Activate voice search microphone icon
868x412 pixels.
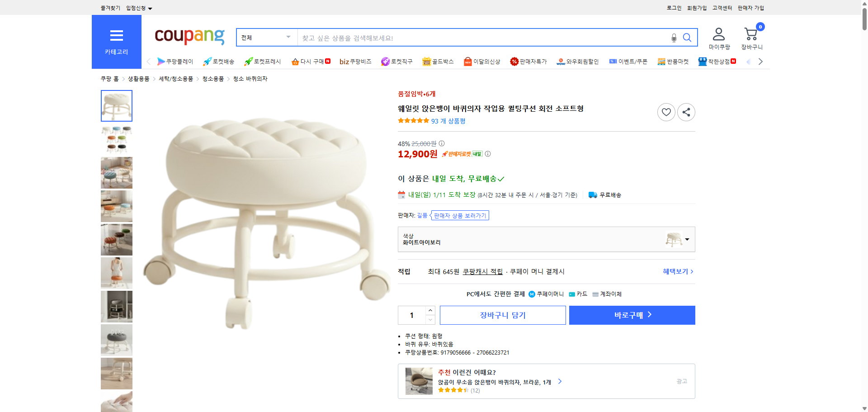[673, 38]
